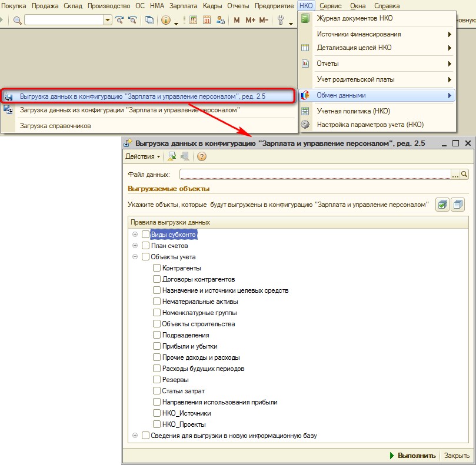
Task: Click the find next icon in toolbar
Action: point(119,20)
